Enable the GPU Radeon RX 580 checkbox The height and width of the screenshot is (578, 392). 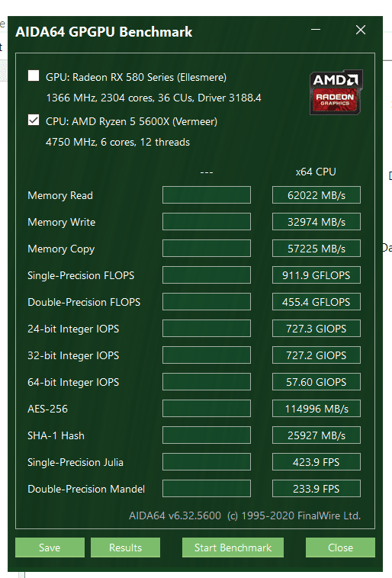click(34, 75)
